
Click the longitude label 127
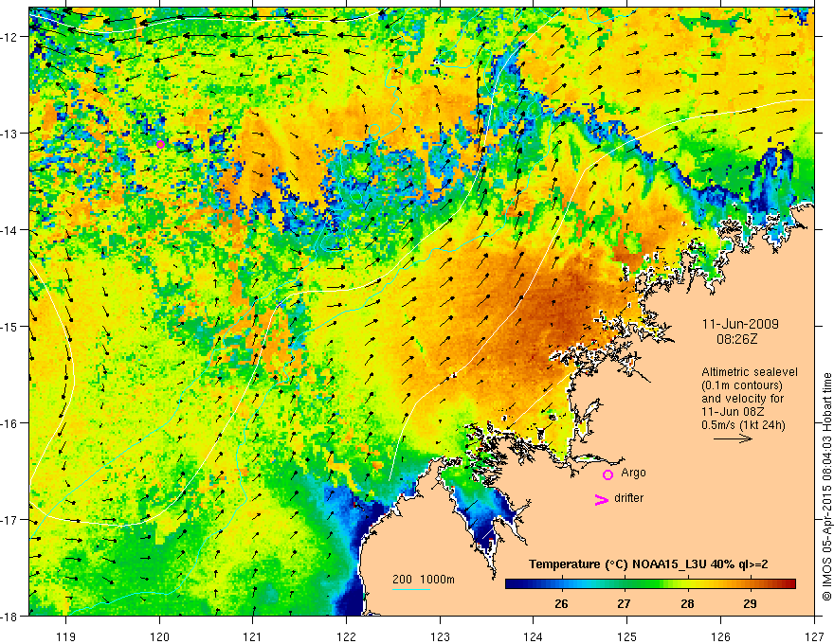point(814,636)
